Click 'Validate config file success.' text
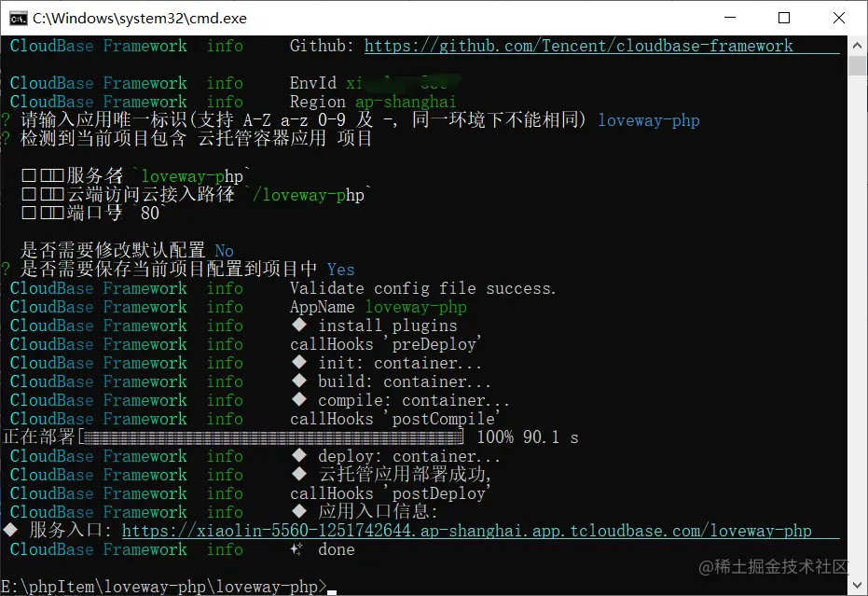 click(x=422, y=288)
